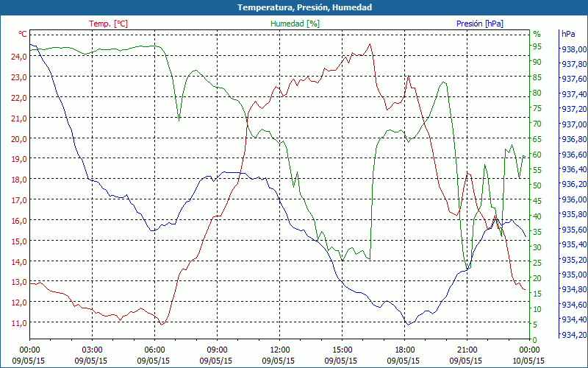This screenshot has height=368, width=588.
Task: Click green humidity axis value '30'
Action: [x=537, y=247]
